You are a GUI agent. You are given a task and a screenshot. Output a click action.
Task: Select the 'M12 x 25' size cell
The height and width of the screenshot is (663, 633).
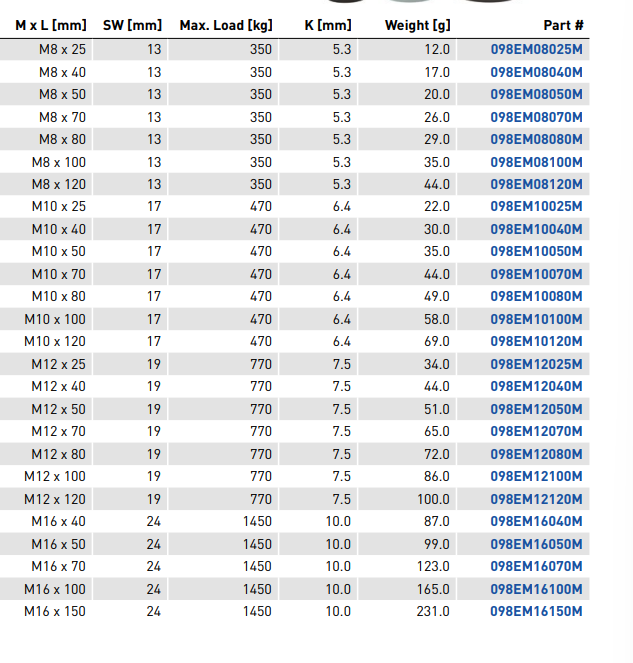click(x=58, y=364)
